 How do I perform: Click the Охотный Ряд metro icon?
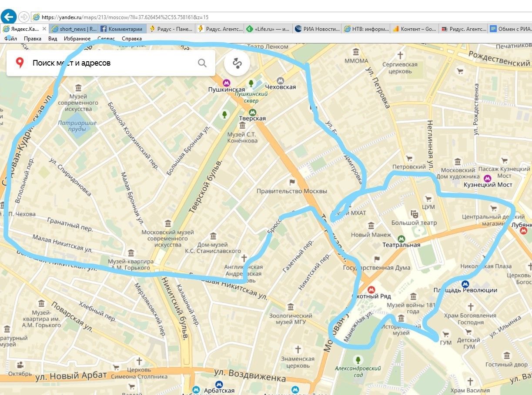371,289
